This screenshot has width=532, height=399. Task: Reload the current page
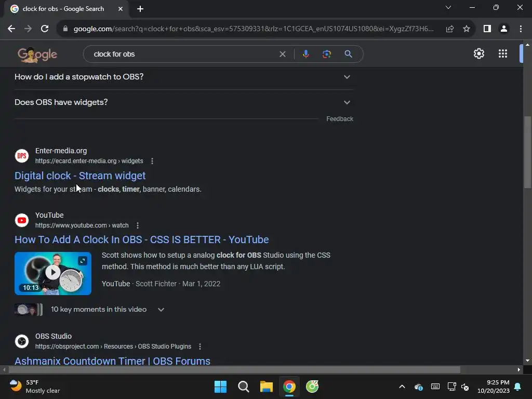(45, 29)
